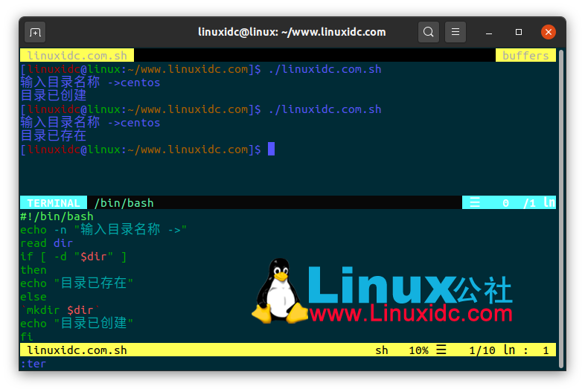Click the 1/10 line count indicator

point(482,350)
